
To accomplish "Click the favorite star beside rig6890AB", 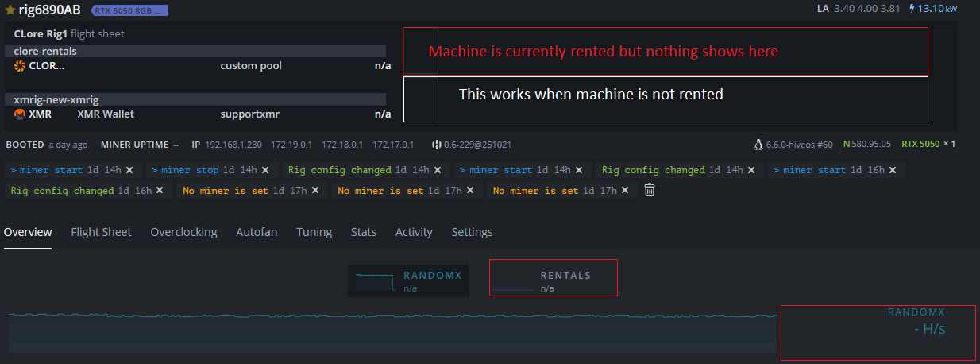I will (x=10, y=10).
